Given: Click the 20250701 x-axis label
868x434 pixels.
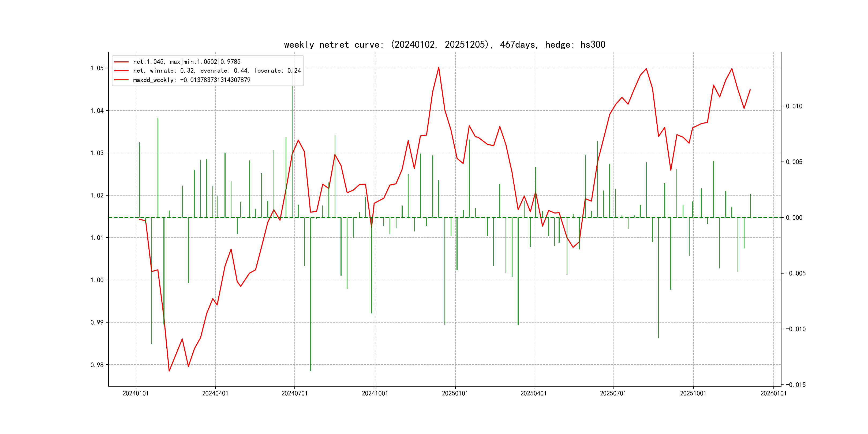Looking at the screenshot, I should [x=613, y=394].
